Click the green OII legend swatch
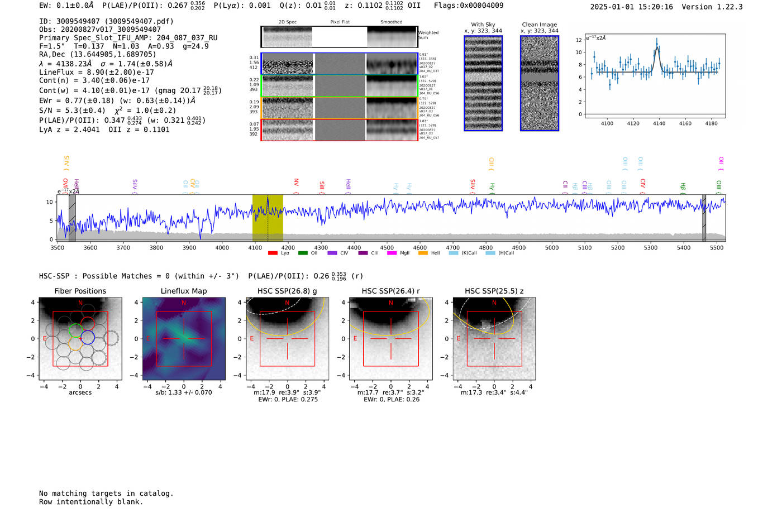The height and width of the screenshot is (532, 782). pyautogui.click(x=303, y=253)
